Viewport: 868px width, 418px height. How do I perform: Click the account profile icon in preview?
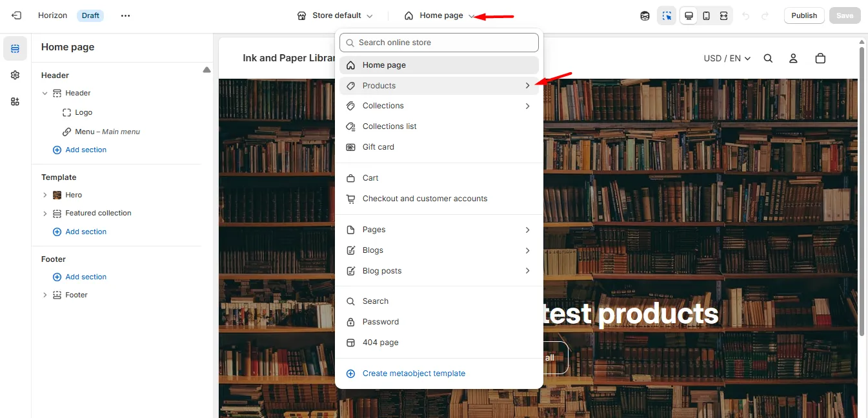[x=793, y=58]
